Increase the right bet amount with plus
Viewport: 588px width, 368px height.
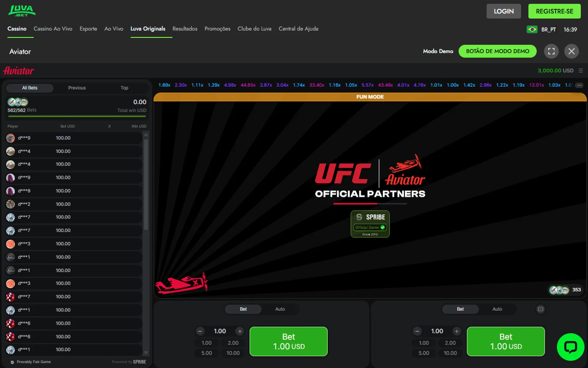tap(457, 331)
